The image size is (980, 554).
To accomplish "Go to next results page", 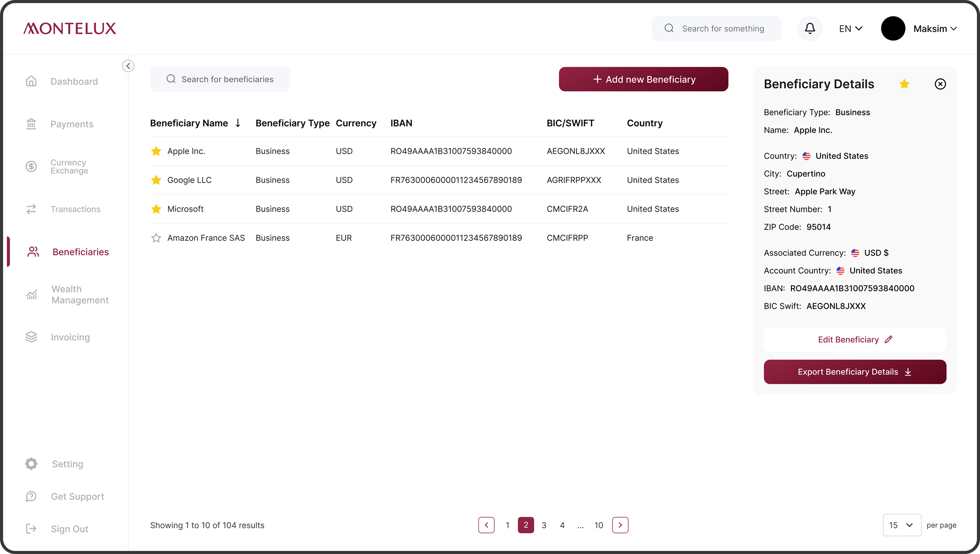I will click(x=620, y=525).
